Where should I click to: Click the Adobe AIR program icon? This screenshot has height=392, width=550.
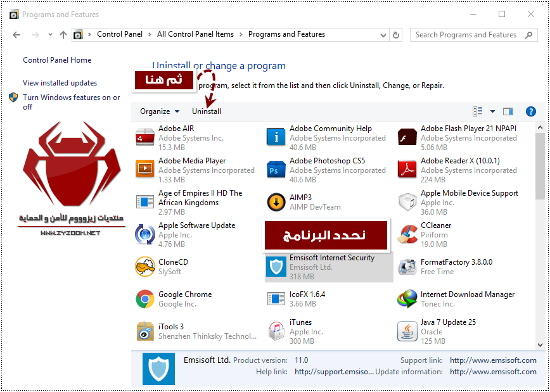145,138
